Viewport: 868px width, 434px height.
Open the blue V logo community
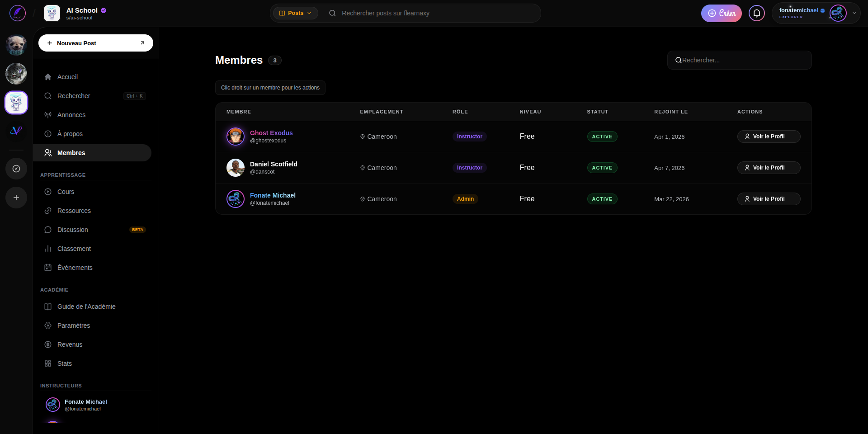point(16,131)
